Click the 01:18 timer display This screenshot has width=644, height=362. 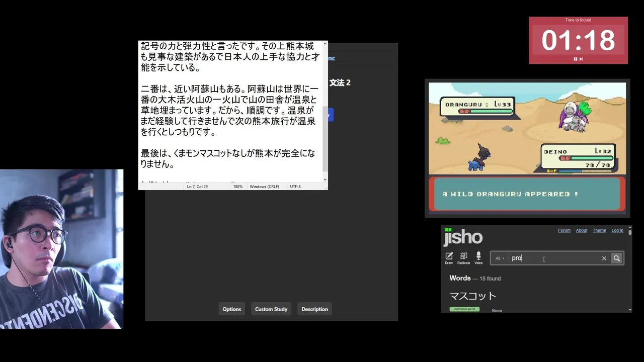578,40
